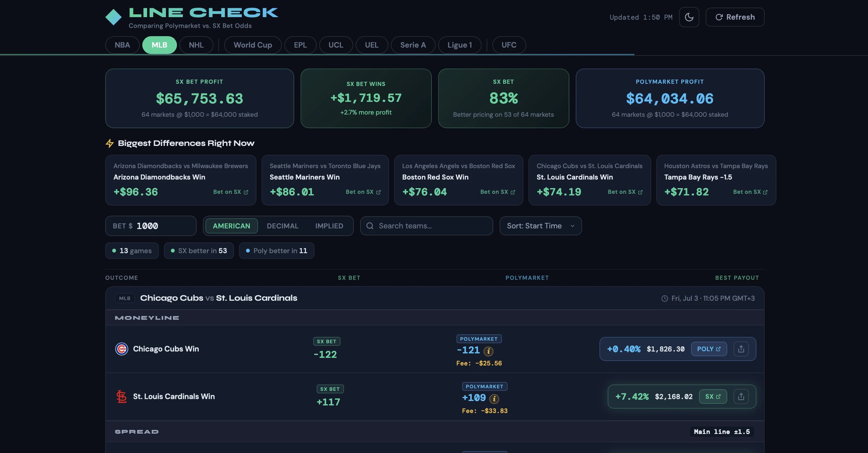Click the SX Bet 83% card
Viewport: 868px width, 453px height.
[x=503, y=98]
